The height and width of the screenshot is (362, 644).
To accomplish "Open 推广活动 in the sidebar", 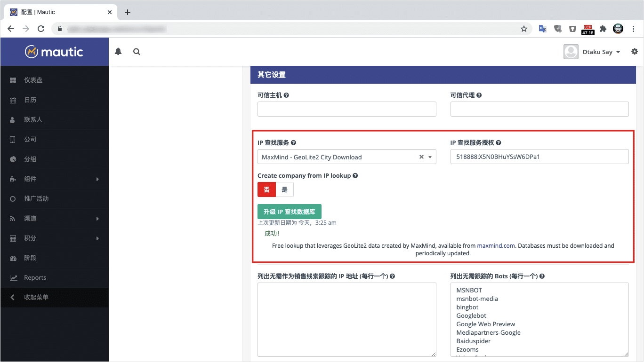I will (x=54, y=199).
